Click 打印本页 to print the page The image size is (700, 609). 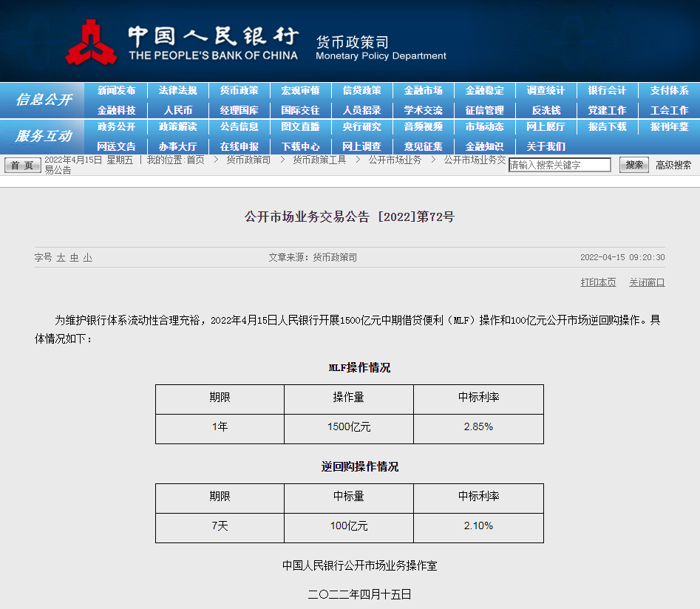click(598, 282)
